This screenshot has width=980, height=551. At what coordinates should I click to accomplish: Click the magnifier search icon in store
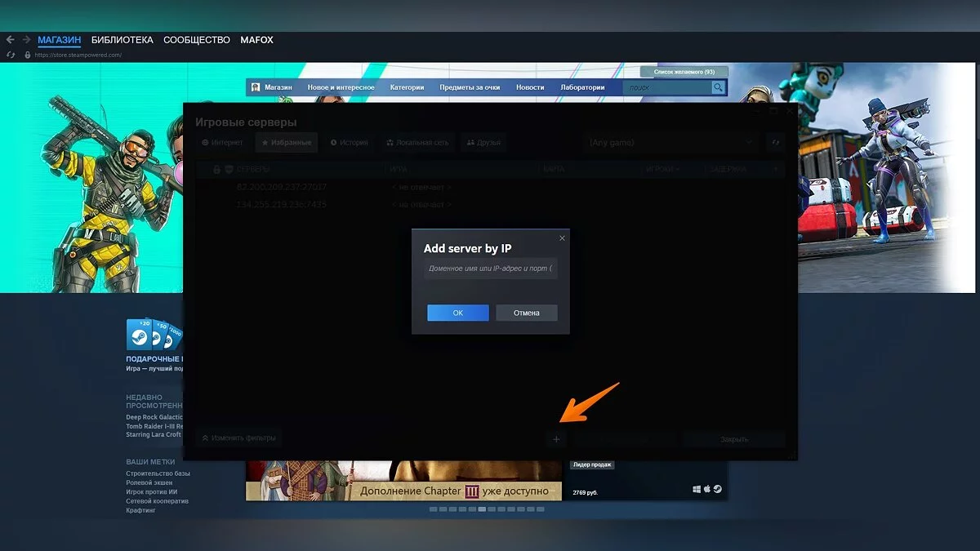point(718,87)
